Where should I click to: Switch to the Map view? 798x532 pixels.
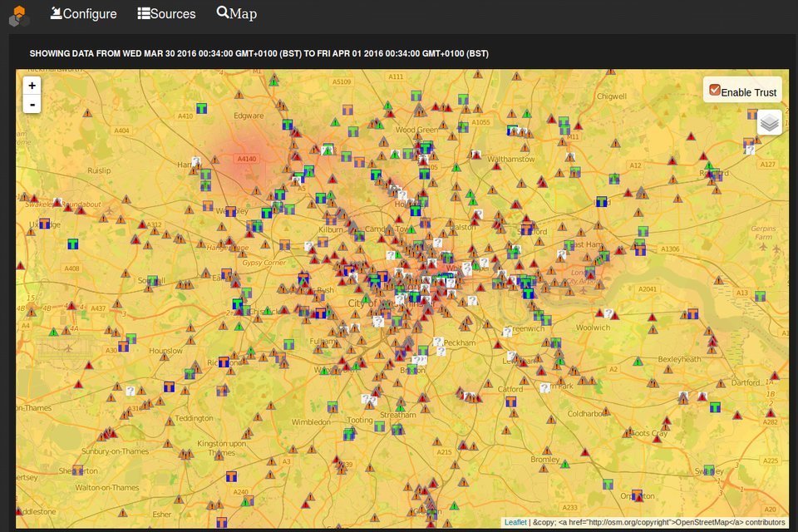(237, 13)
